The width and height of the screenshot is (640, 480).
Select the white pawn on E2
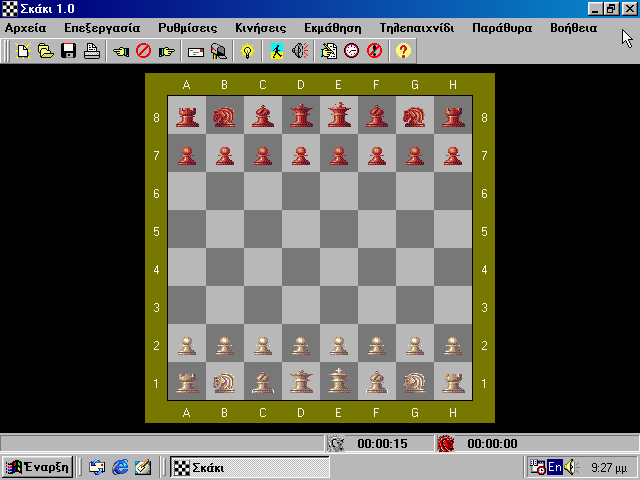click(339, 345)
